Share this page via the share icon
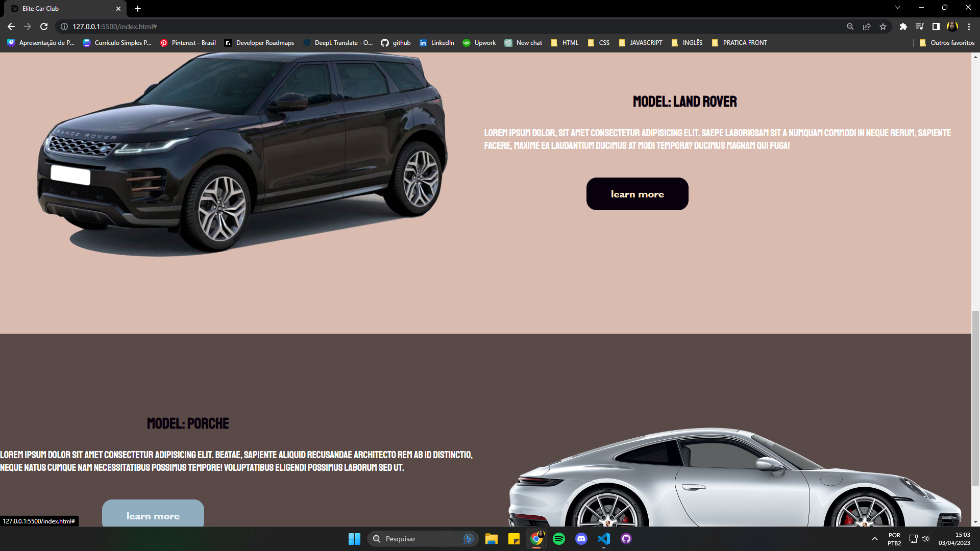Viewport: 980px width, 551px height. click(x=866, y=27)
